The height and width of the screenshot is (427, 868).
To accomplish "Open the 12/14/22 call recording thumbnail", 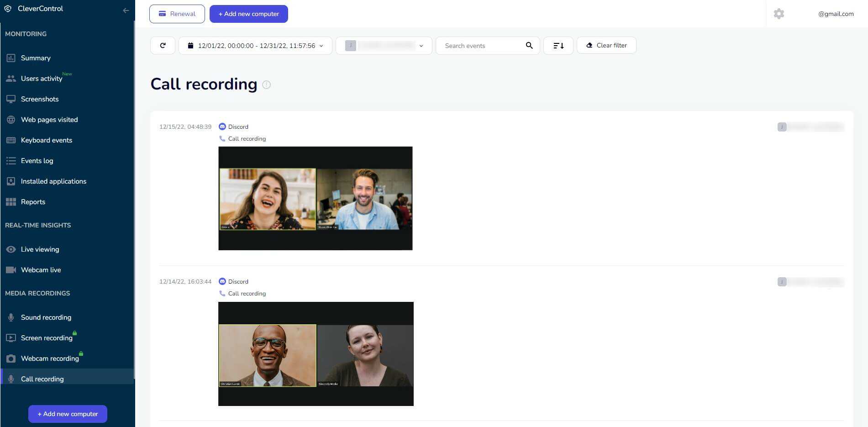I will (316, 354).
